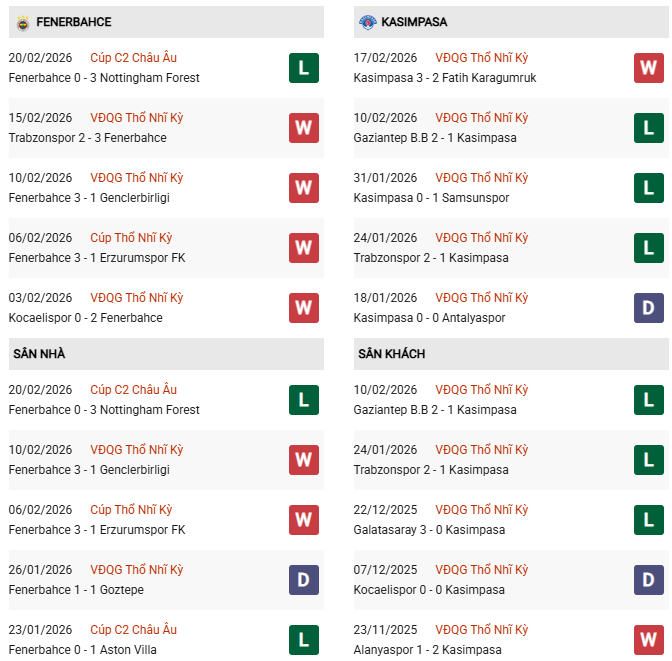
Task: Click D badge for Fenerbahce 1-1 Goztepe
Action: pyautogui.click(x=304, y=580)
